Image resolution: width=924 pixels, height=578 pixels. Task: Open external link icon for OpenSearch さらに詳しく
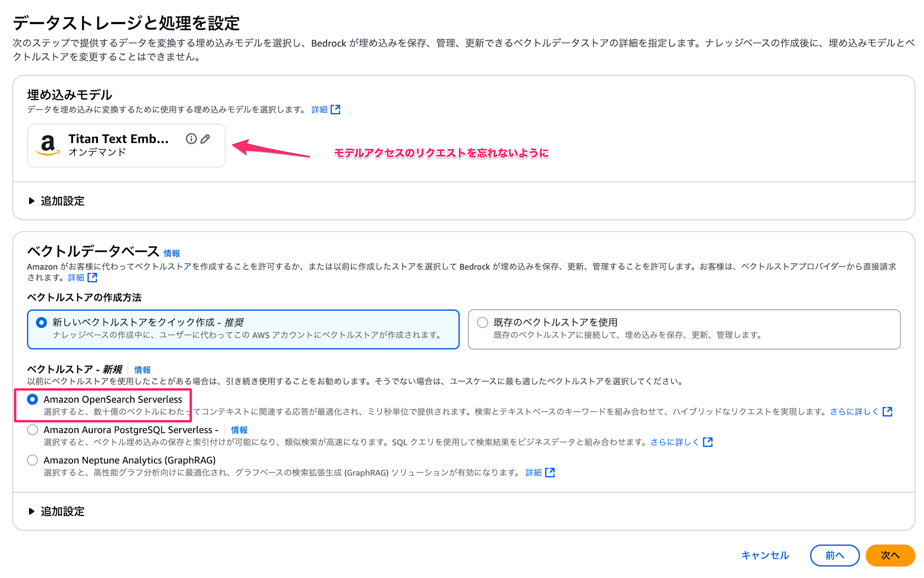[x=887, y=412]
